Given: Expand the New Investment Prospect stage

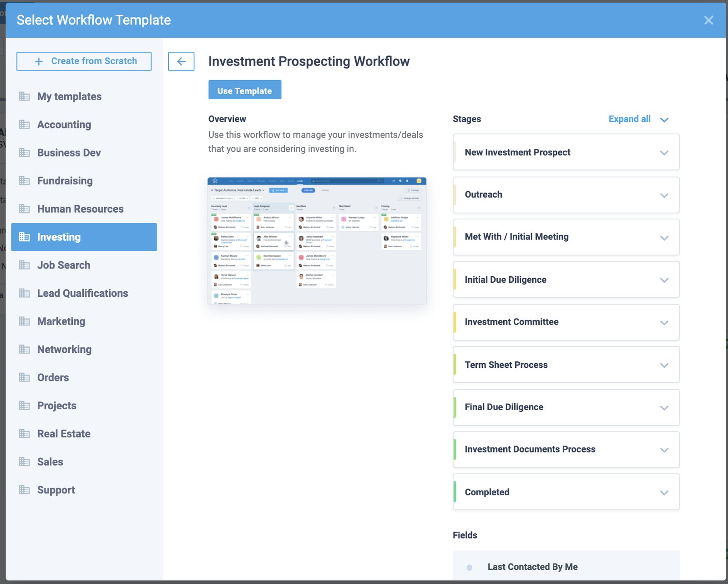Looking at the screenshot, I should (664, 152).
